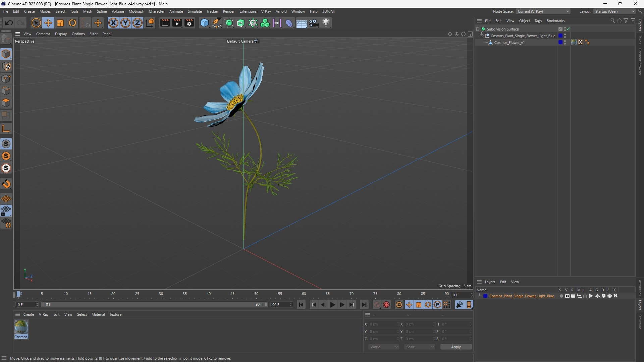Open the Simulate menu
644x362 pixels.
[195, 11]
